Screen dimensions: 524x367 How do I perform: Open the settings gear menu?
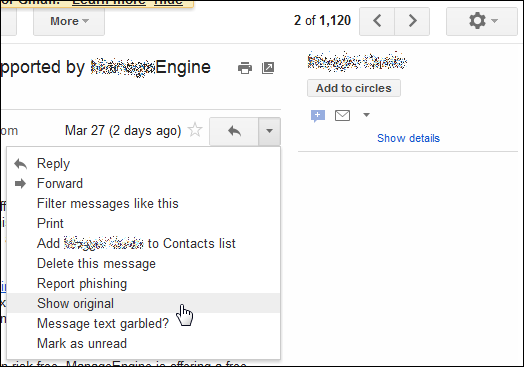coord(482,21)
